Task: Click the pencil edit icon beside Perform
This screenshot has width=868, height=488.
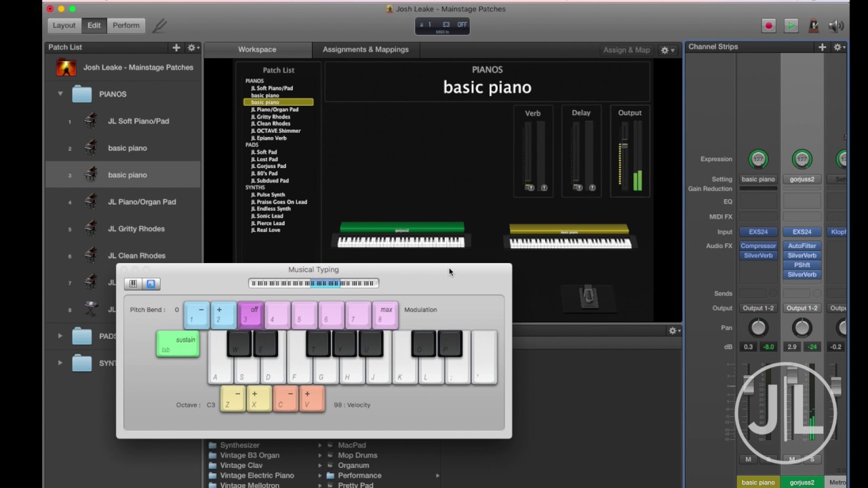Action: 159,26
